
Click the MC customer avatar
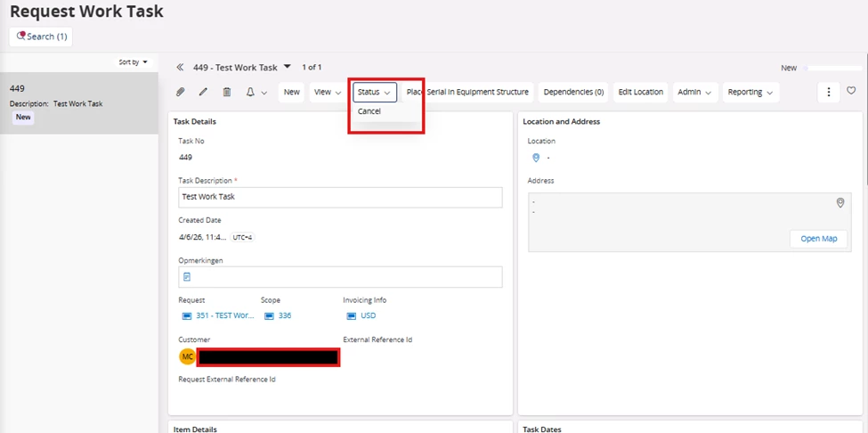(187, 357)
